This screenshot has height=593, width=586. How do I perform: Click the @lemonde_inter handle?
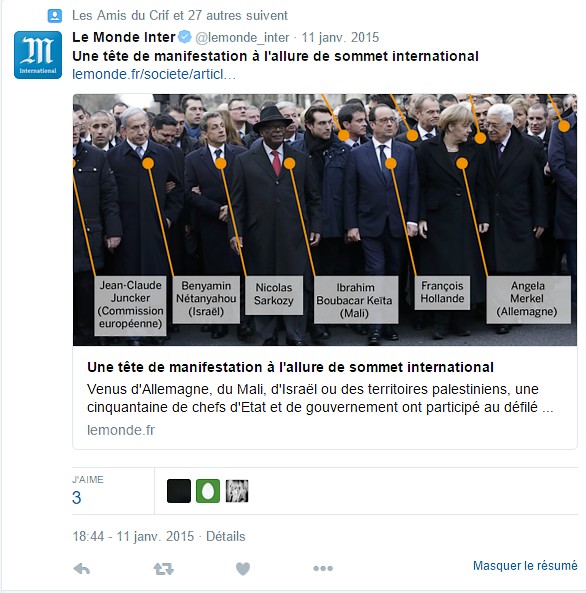tap(242, 37)
